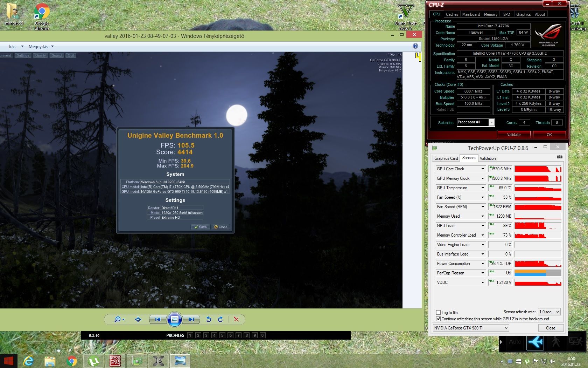This screenshot has width=588, height=368.
Task: Fit image to actual size in photo viewer
Action: pyautogui.click(x=138, y=319)
